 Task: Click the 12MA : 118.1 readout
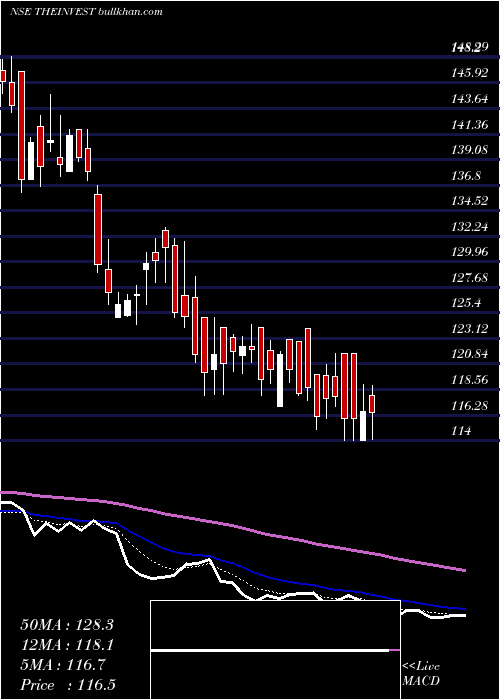(x=67, y=645)
